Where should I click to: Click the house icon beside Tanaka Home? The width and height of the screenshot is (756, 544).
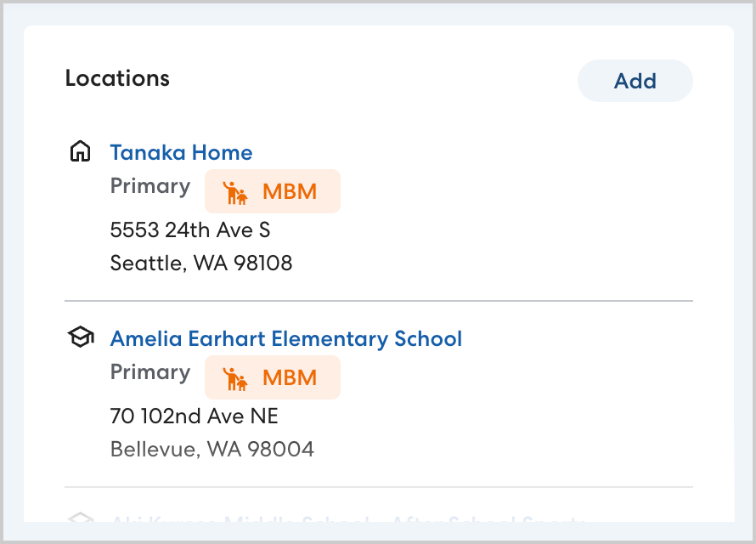pos(80,152)
